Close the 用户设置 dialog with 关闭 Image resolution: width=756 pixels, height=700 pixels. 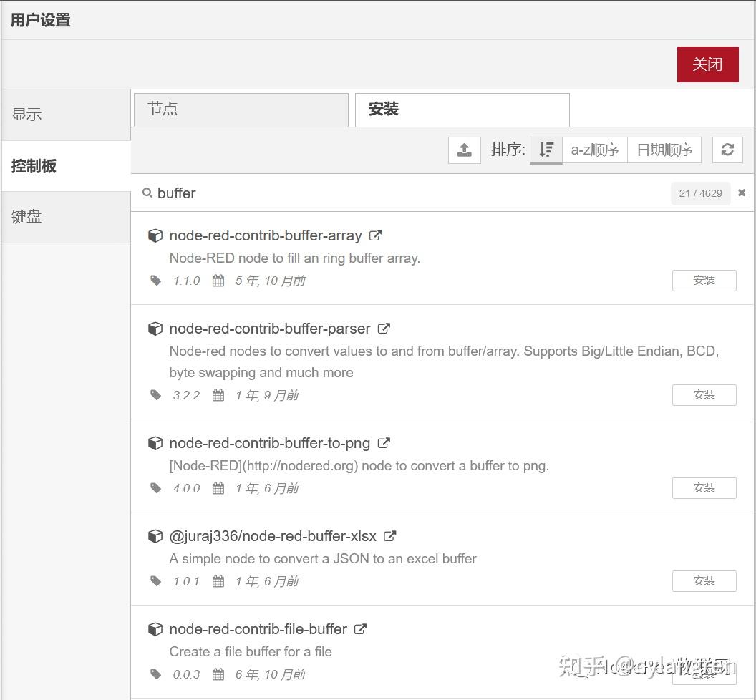click(707, 64)
